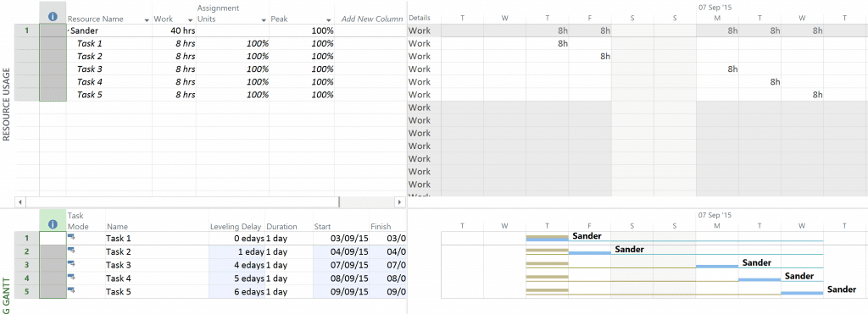Open the Resource Name column filter dropdown
The height and width of the screenshot is (314, 868).
147,20
